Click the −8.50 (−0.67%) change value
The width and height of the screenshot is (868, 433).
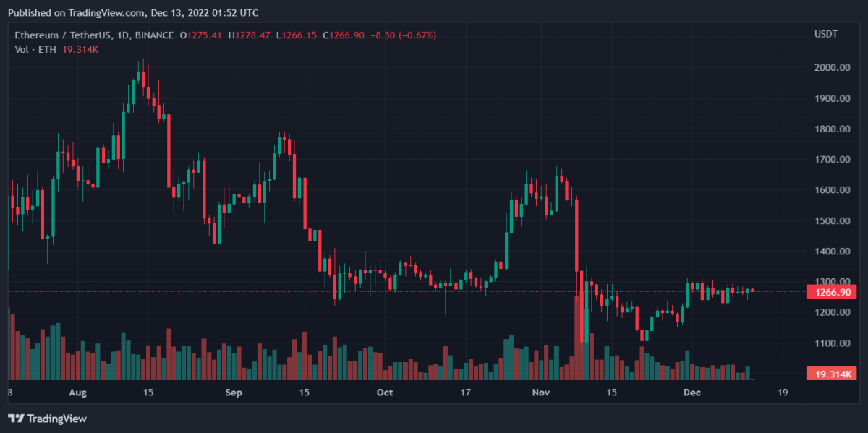404,35
